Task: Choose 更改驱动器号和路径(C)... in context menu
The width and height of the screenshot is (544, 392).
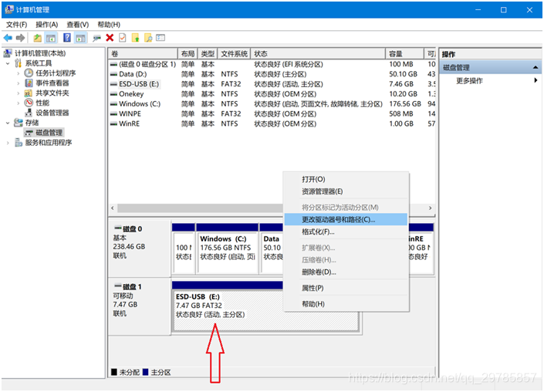Action: click(346, 220)
